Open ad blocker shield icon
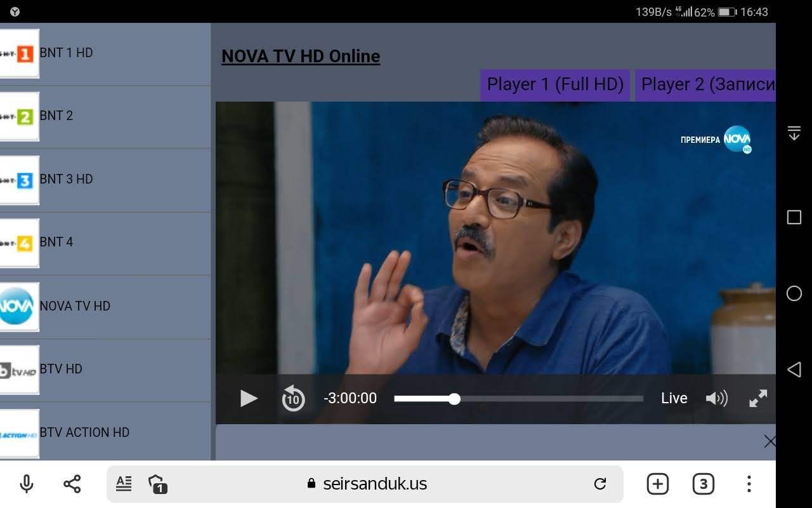The width and height of the screenshot is (812, 508). point(157,484)
